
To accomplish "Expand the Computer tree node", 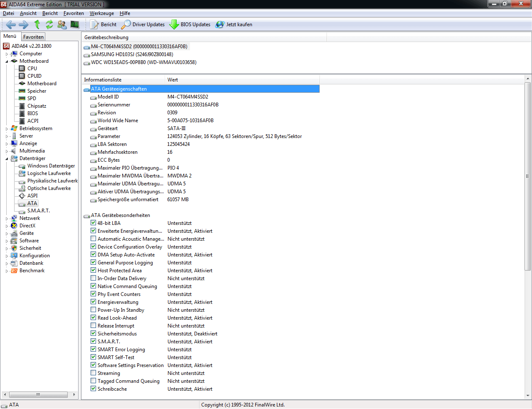I will 7,54.
